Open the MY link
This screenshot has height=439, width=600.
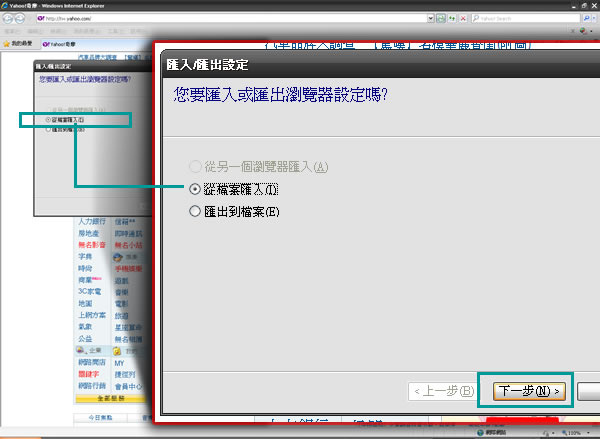click(119, 363)
